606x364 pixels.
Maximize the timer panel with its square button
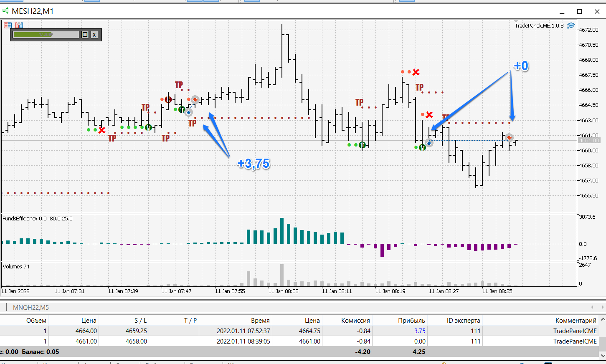click(x=85, y=35)
